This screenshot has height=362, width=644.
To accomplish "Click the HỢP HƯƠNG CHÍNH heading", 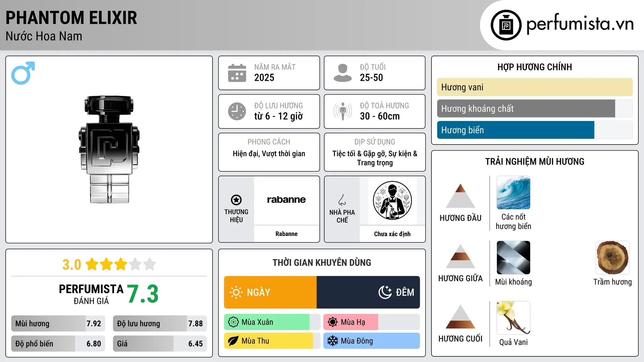I will [x=535, y=67].
